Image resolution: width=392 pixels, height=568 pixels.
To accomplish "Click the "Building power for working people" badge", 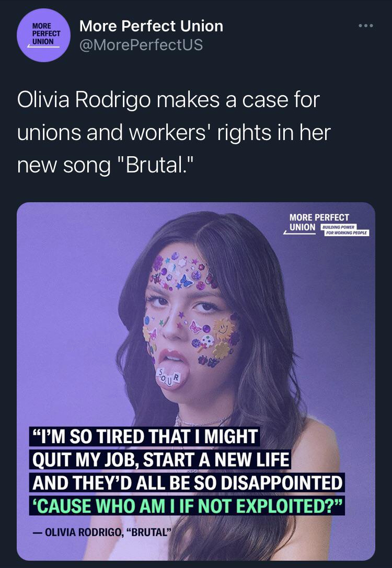I will (x=345, y=230).
